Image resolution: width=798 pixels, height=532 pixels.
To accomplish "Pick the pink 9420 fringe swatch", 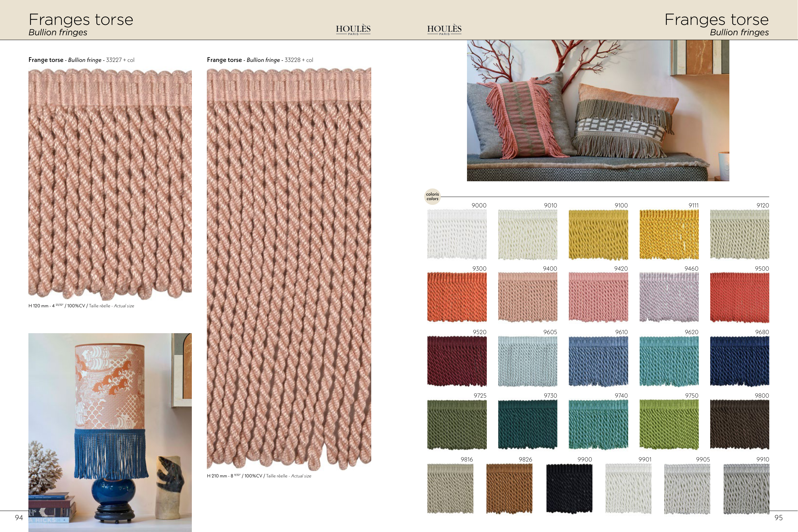I will [x=598, y=297].
